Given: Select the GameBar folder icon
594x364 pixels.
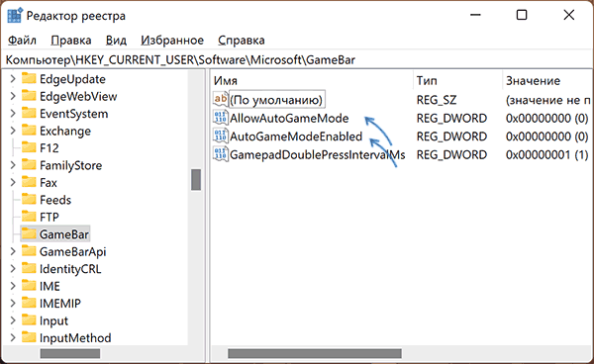Looking at the screenshot, I should (29, 234).
